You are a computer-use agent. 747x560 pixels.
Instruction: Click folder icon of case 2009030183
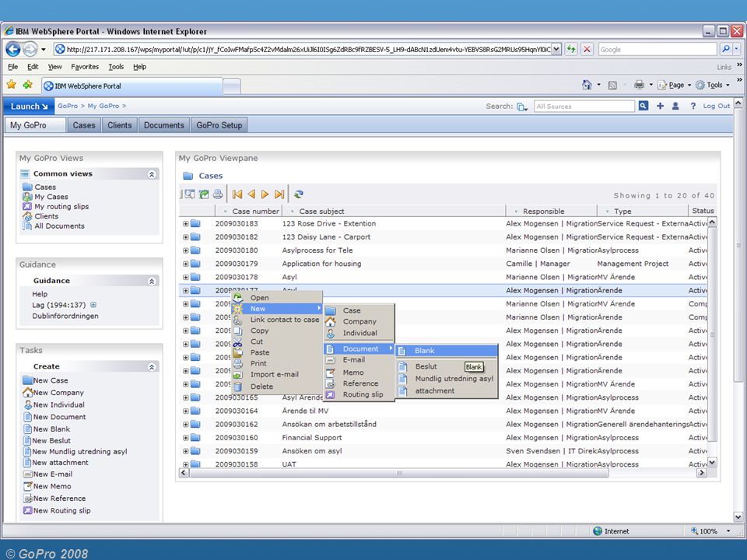pyautogui.click(x=195, y=223)
